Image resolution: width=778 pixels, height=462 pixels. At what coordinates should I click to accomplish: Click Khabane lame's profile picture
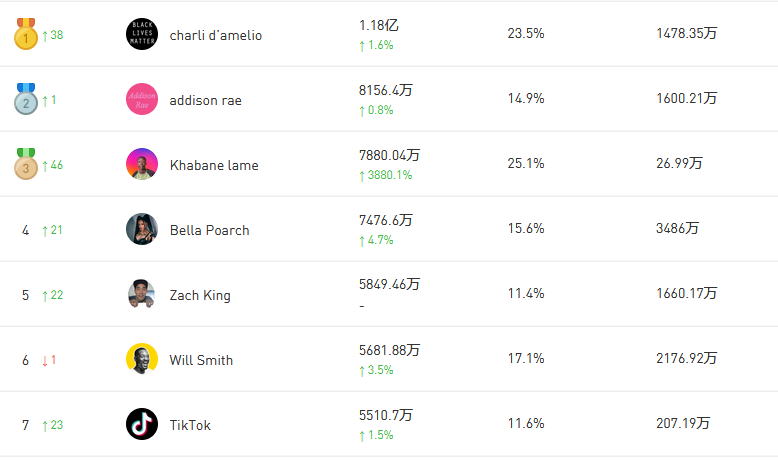tap(142, 165)
